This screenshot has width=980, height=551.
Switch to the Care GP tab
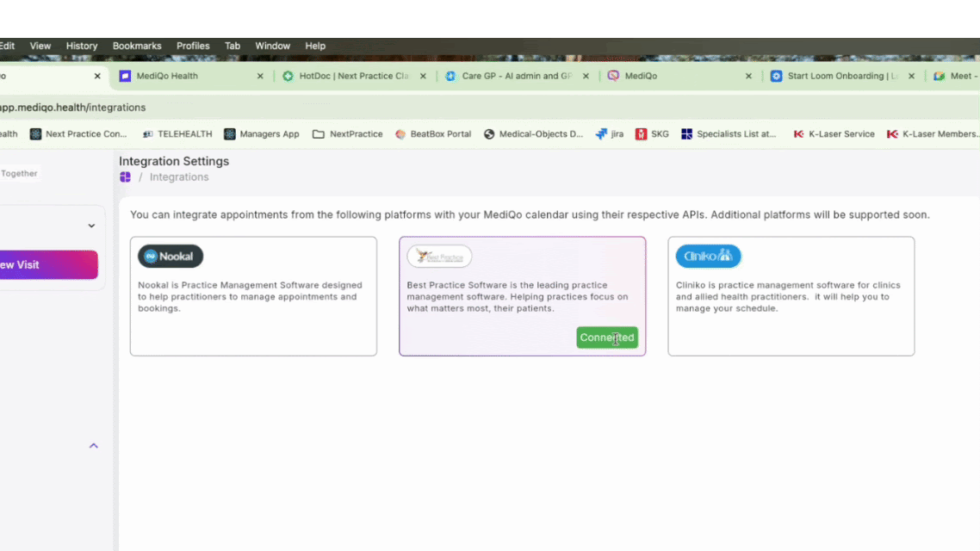tap(516, 76)
